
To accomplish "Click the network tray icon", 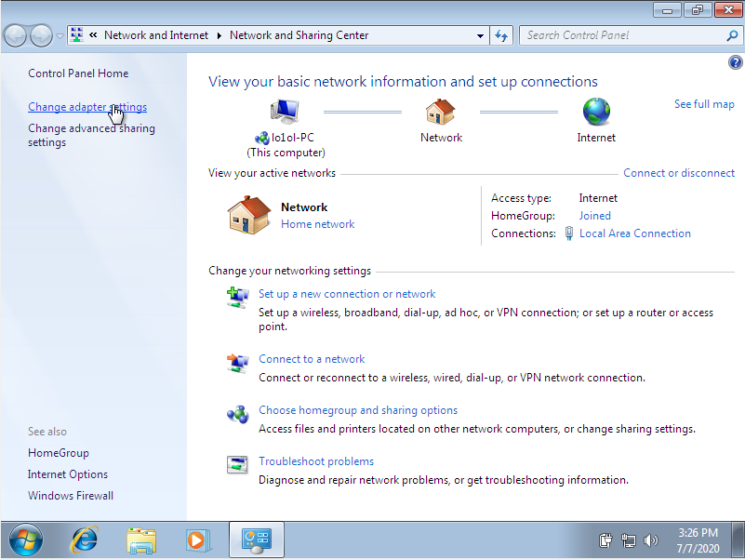I will (x=629, y=540).
